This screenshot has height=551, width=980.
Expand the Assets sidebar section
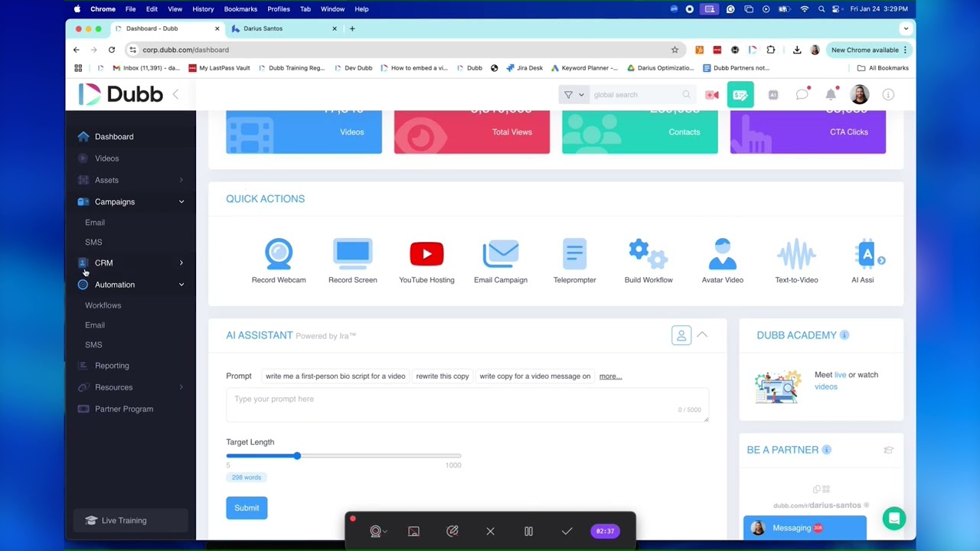click(181, 180)
